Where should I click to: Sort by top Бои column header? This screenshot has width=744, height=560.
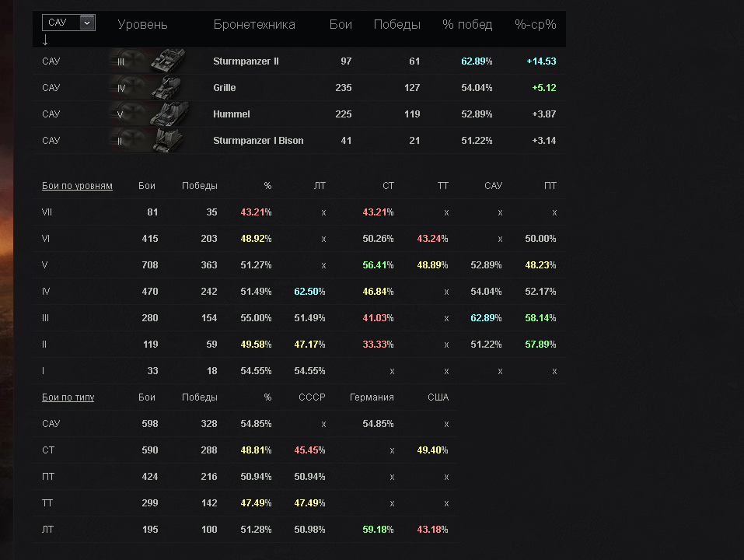click(341, 24)
